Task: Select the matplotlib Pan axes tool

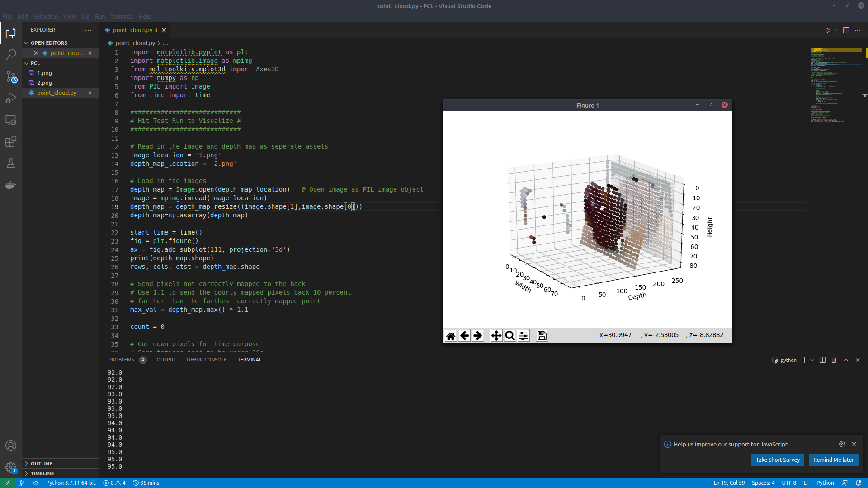Action: (496, 336)
